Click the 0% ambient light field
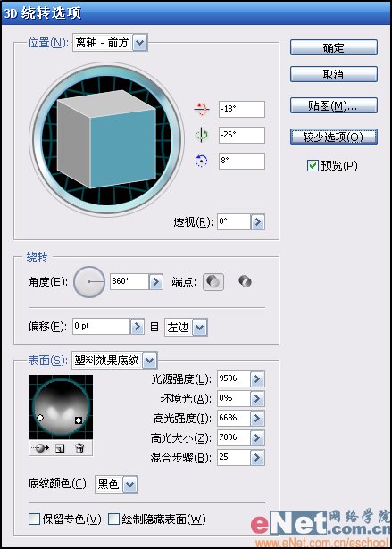 (234, 398)
